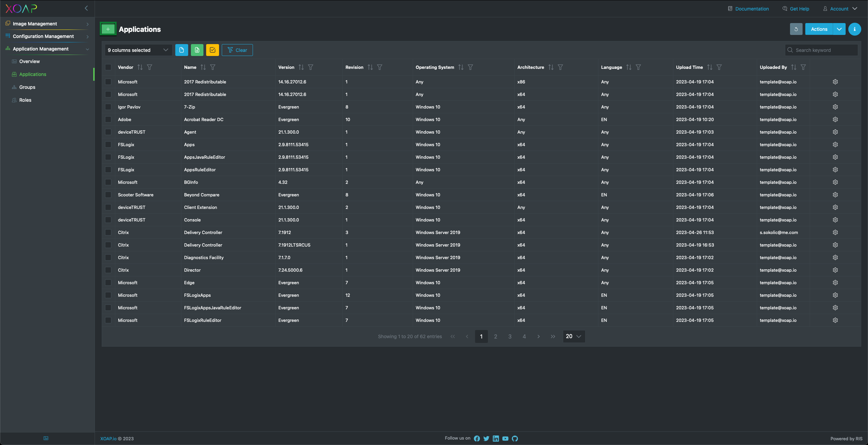Open Roles in the sidebar

pyautogui.click(x=25, y=100)
